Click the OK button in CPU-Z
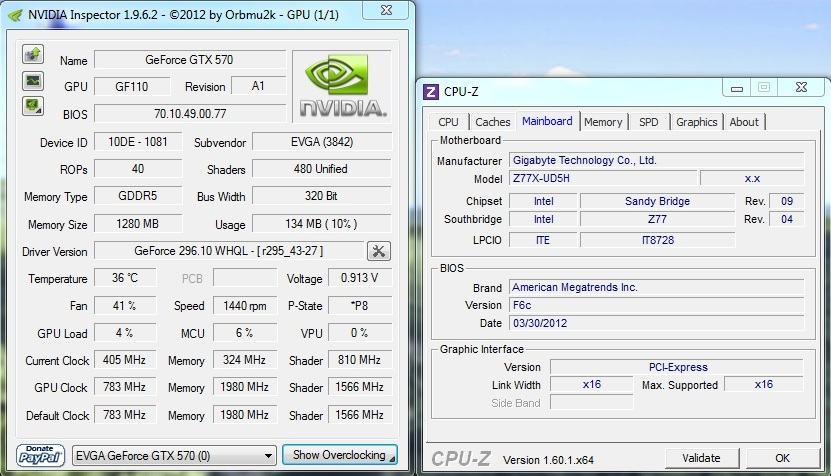831x476 pixels. coord(782,458)
